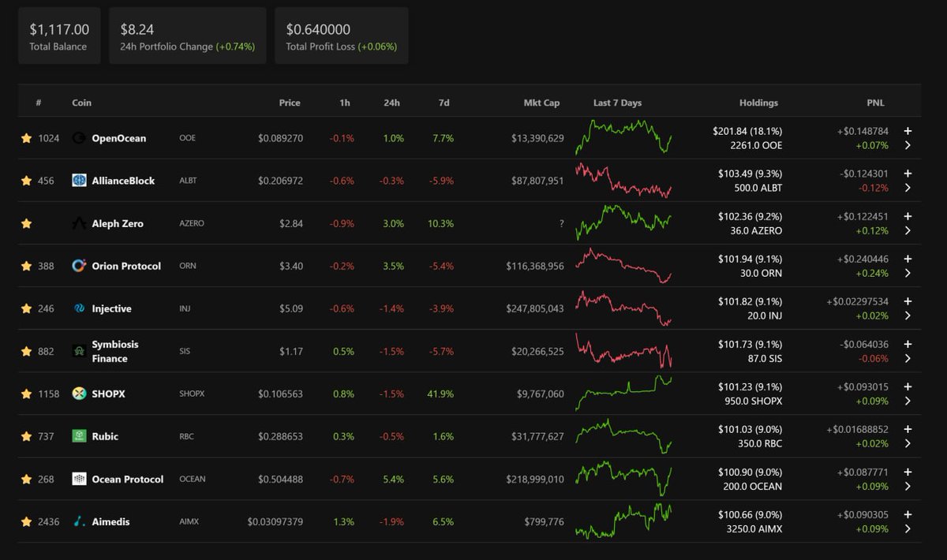Expand Rubic row details chevron
947x560 pixels.
pos(908,443)
